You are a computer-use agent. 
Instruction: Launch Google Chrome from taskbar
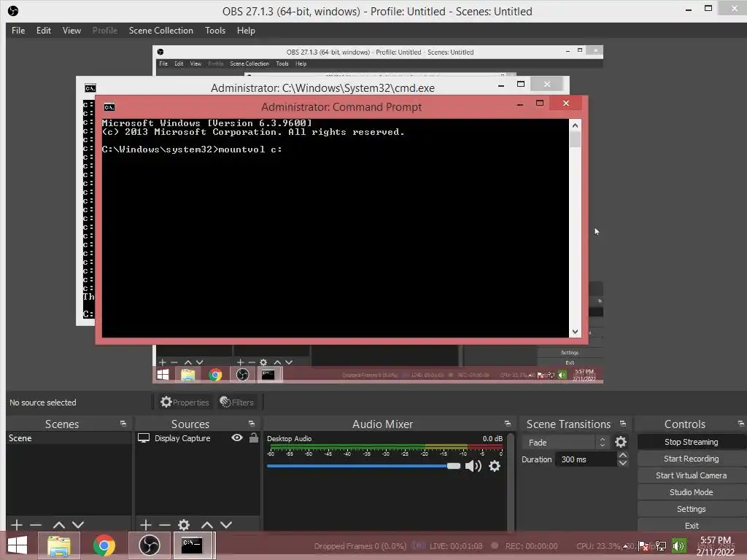pos(104,545)
